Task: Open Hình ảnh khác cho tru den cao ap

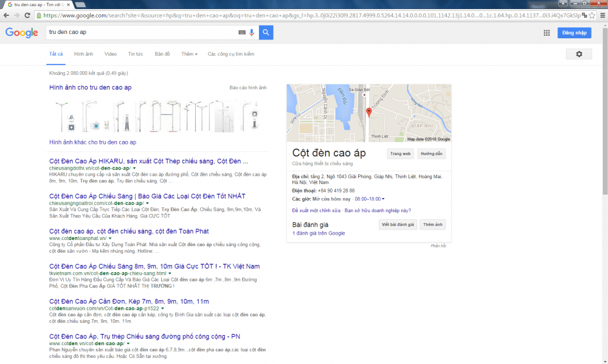Action: [x=92, y=142]
